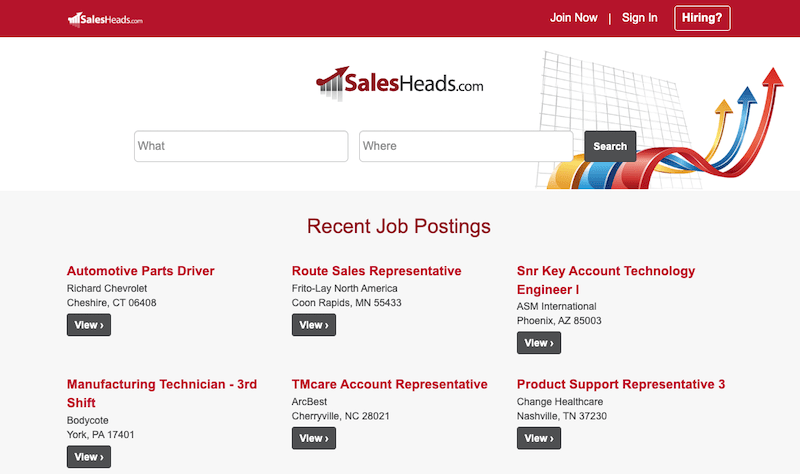The image size is (800, 474).
Task: View the ASM International job posting
Action: tap(539, 343)
